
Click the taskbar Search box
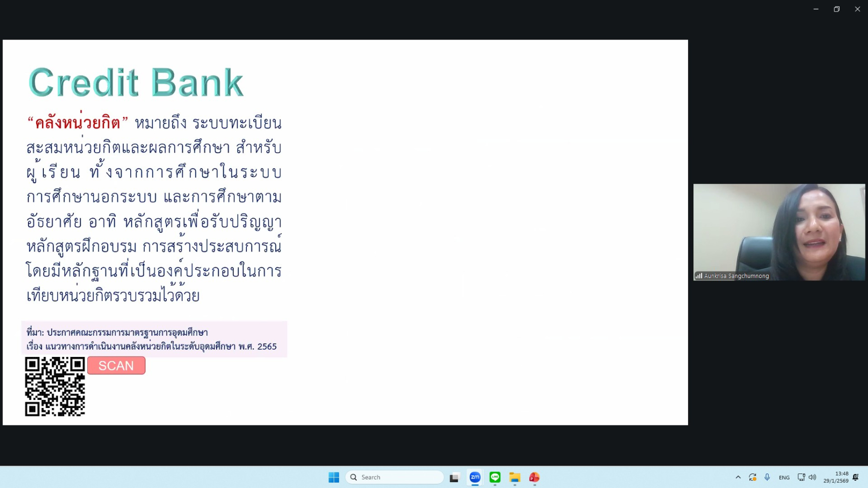tap(394, 477)
